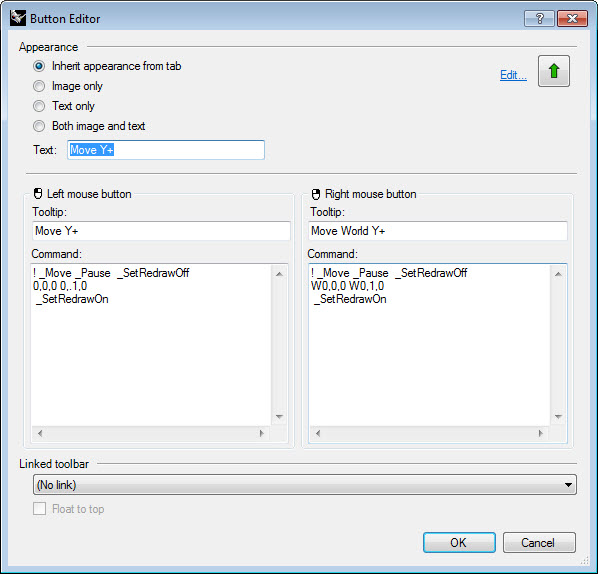598x574 pixels.
Task: Confirm with the OK button
Action: coord(459,542)
